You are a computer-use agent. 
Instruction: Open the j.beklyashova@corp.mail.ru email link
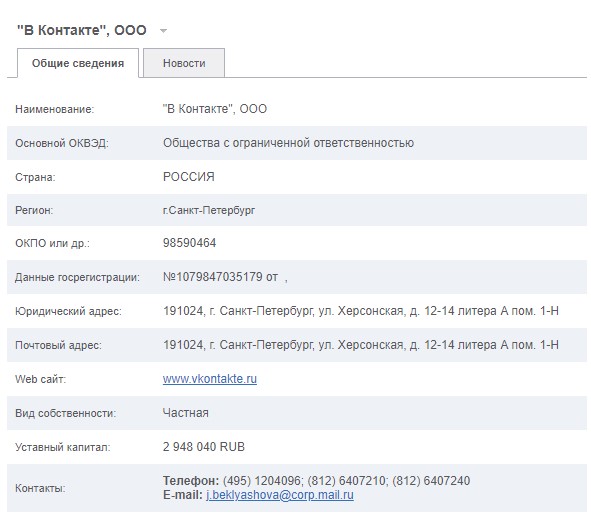coord(280,495)
